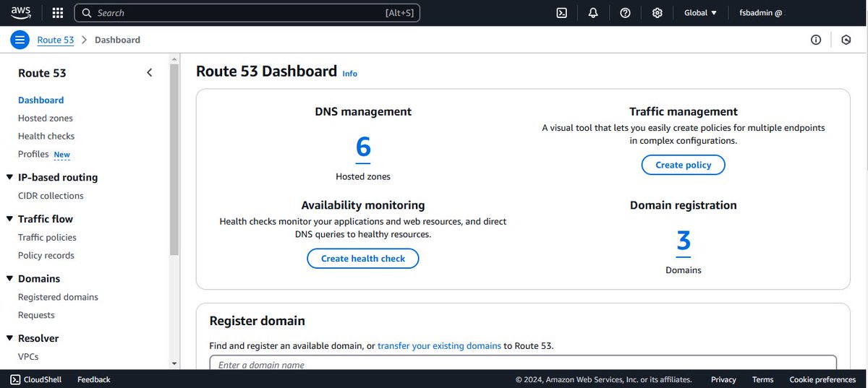The image size is (868, 388).
Task: Click Create policy button
Action: 684,165
